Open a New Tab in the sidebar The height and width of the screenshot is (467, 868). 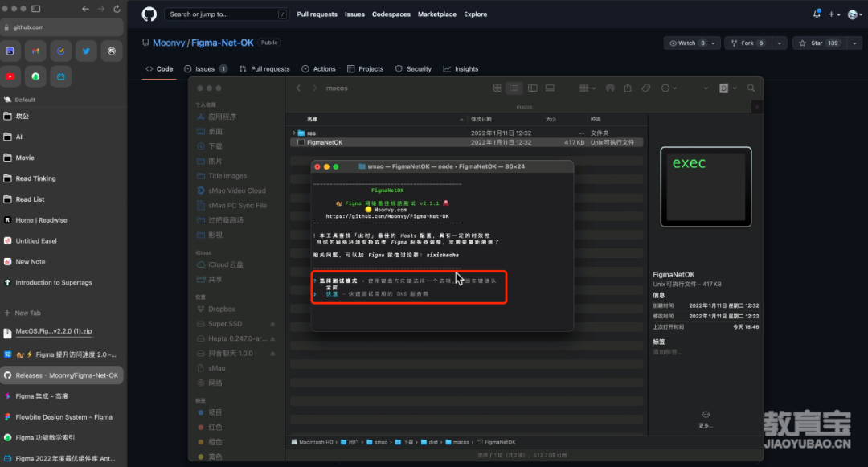pyautogui.click(x=23, y=313)
